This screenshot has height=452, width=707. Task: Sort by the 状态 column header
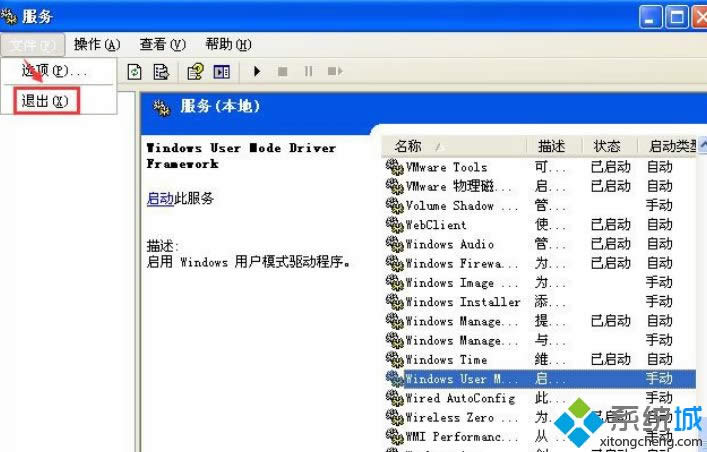coord(606,146)
